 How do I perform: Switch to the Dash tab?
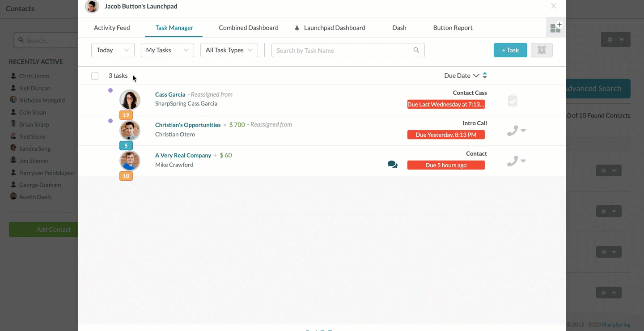click(399, 28)
